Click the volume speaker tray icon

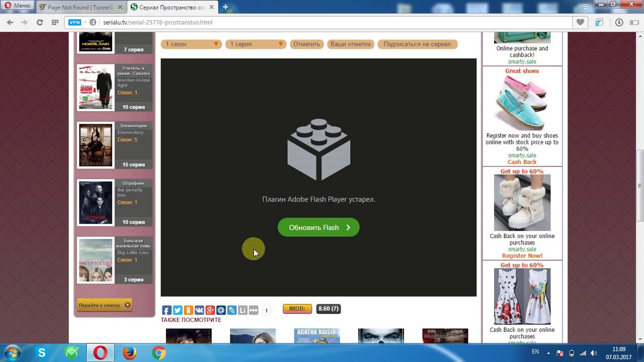click(594, 353)
